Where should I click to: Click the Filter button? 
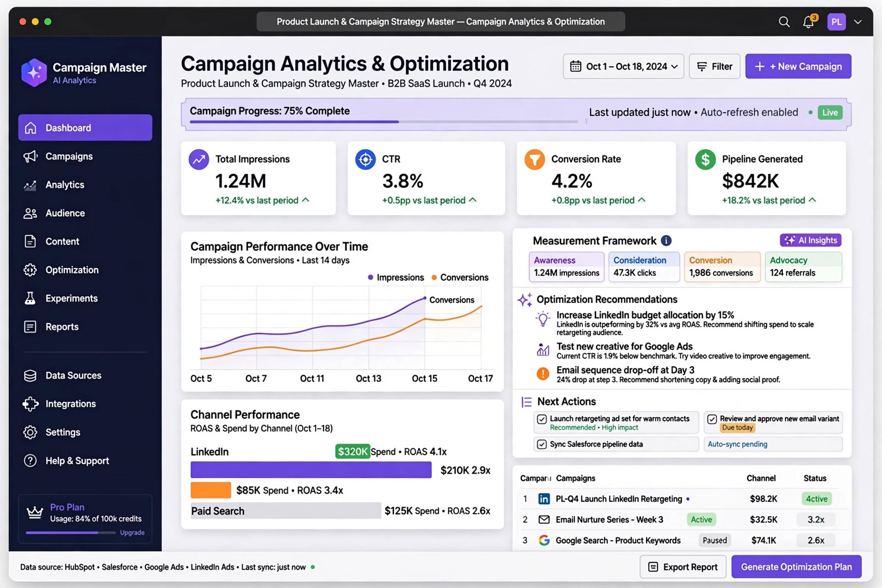pos(714,67)
